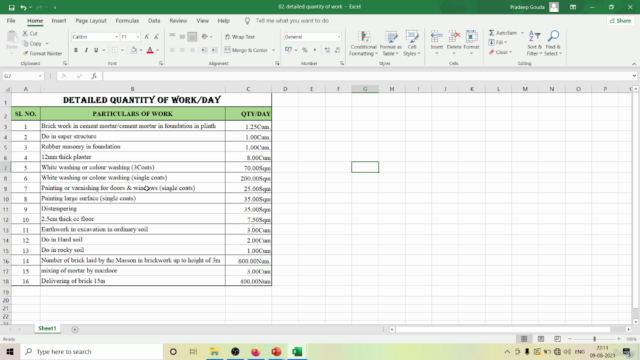Switch to Page Layout view in status bar
The width and height of the screenshot is (640, 360).
pyautogui.click(x=541, y=339)
